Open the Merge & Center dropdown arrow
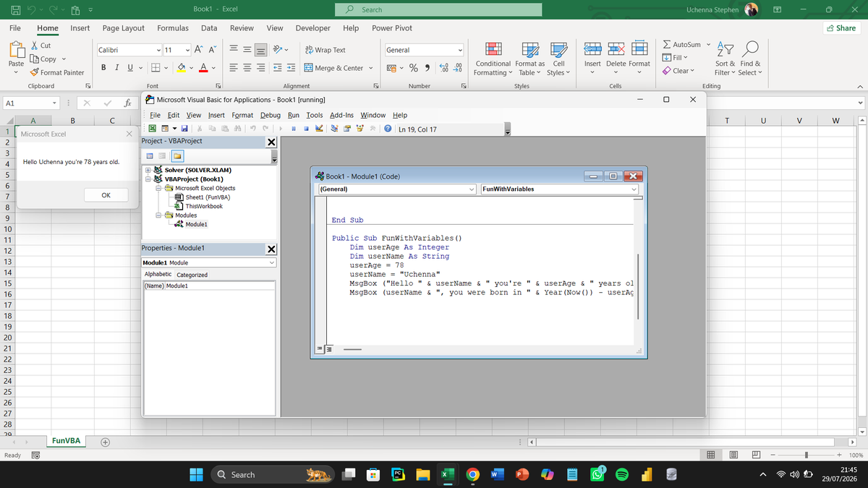 pos(371,68)
